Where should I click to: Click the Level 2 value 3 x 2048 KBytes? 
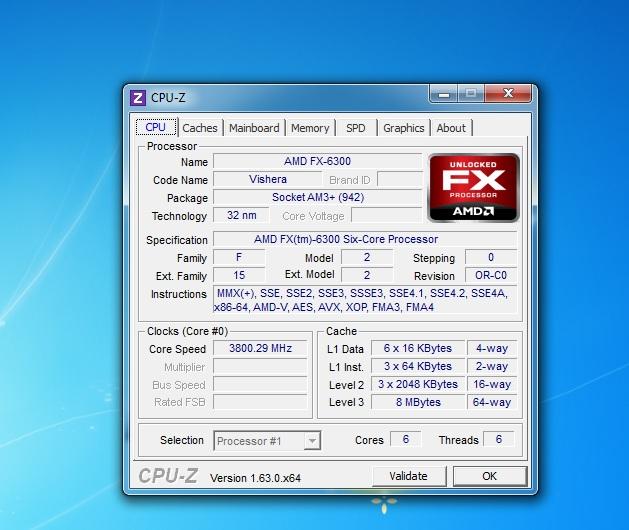[x=418, y=384]
